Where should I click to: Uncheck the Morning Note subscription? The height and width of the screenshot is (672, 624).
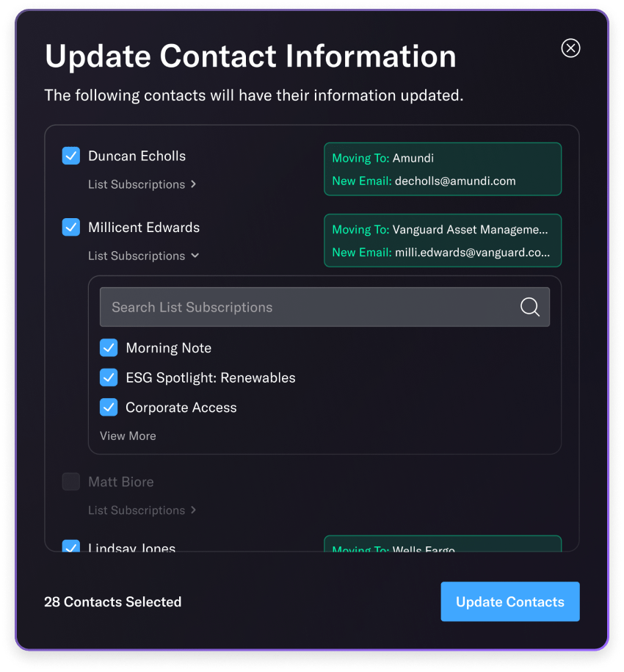[x=109, y=348]
